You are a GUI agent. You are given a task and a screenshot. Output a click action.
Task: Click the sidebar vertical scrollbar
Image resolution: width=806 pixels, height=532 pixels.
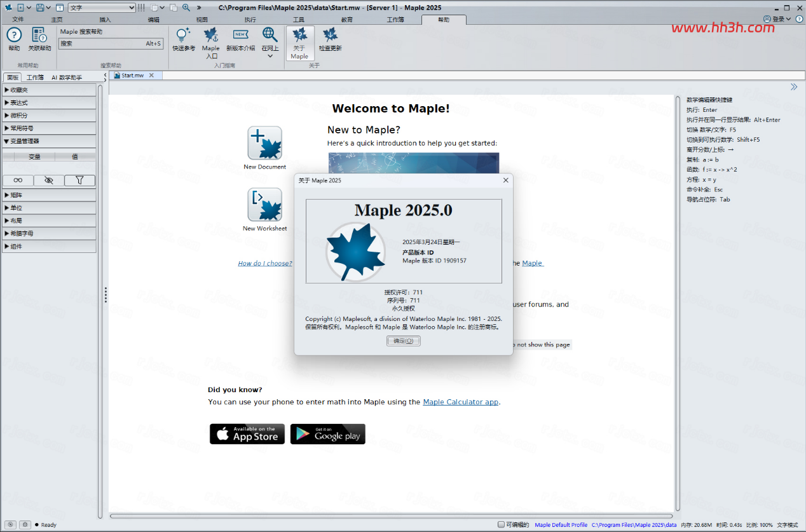coord(100,301)
